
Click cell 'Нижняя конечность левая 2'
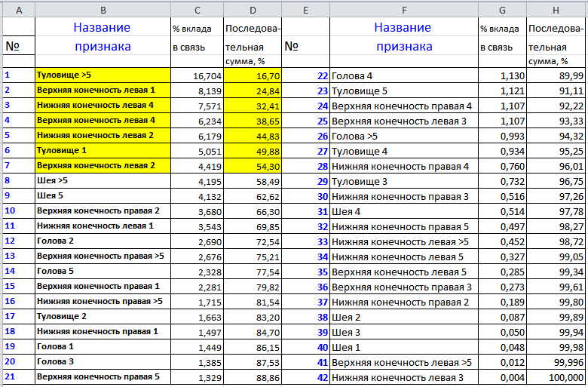point(103,136)
